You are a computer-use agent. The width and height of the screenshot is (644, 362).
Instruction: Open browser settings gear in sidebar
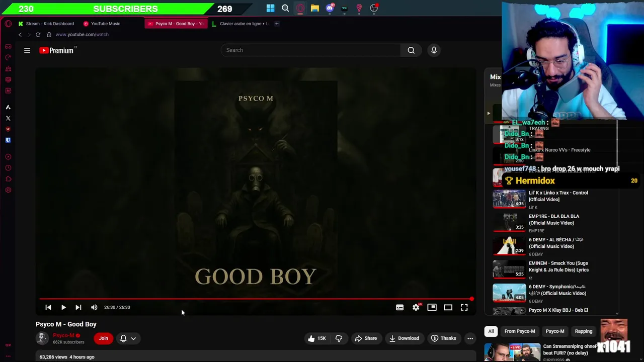(8, 190)
